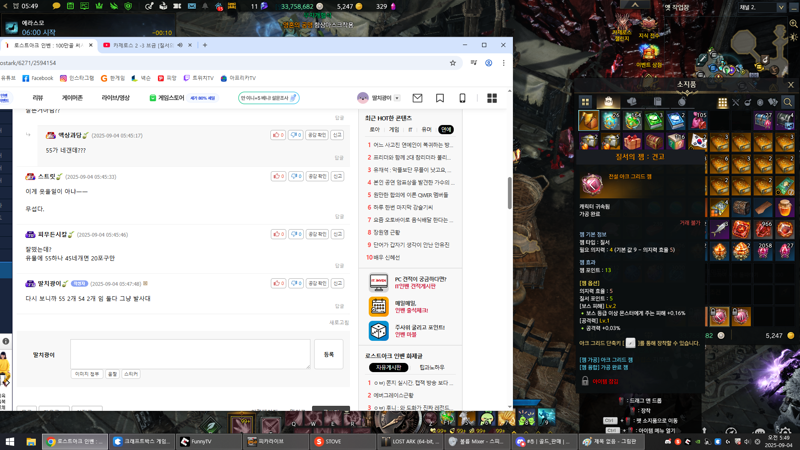The height and width of the screenshot is (450, 800).
Task: Click the browser address bar URL
Action: tap(28, 63)
